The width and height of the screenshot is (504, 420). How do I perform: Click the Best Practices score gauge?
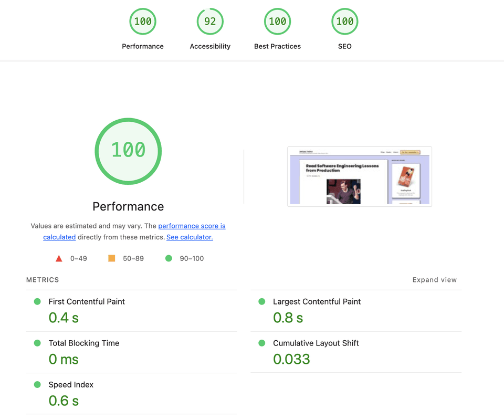click(277, 22)
